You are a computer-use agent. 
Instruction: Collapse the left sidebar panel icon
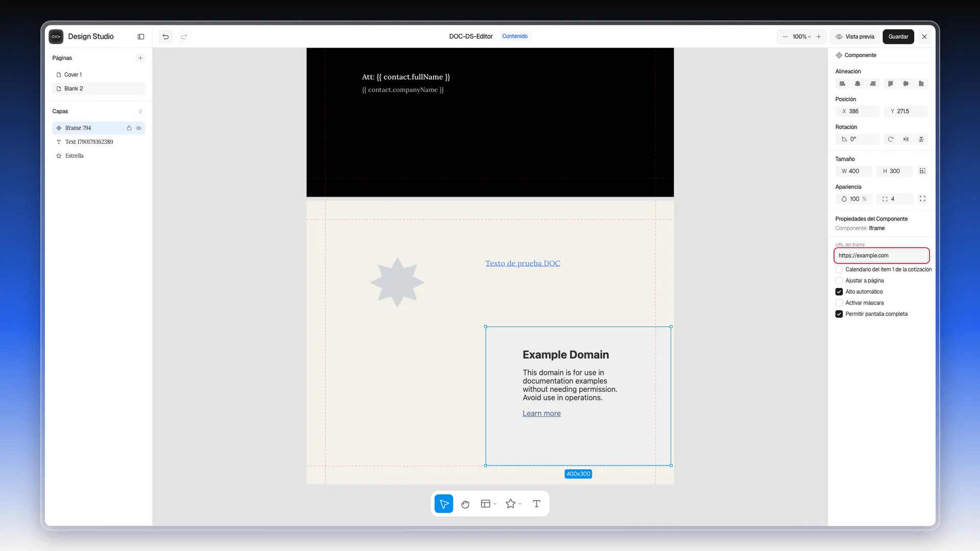pyautogui.click(x=141, y=37)
